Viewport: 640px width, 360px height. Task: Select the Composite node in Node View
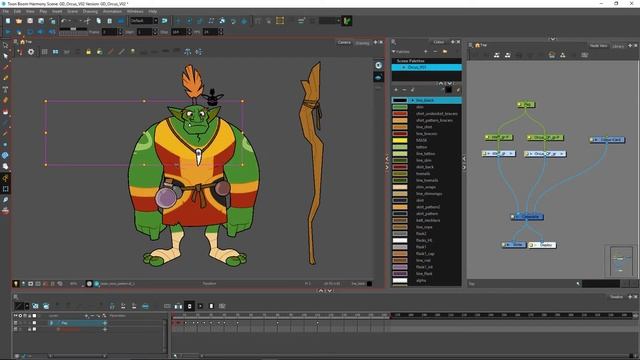tap(527, 217)
